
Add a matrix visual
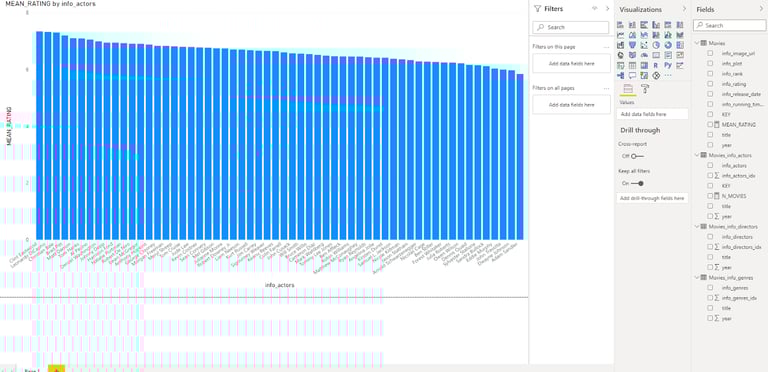tap(644, 65)
